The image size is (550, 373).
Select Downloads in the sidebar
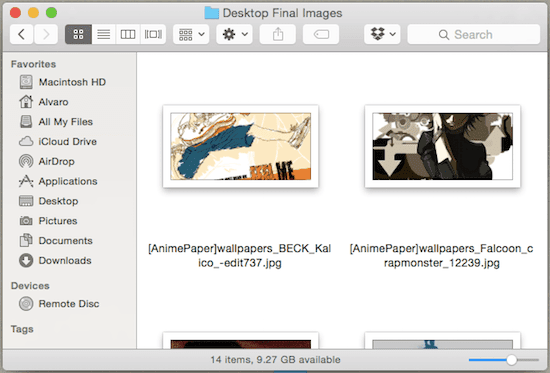[x=55, y=260]
